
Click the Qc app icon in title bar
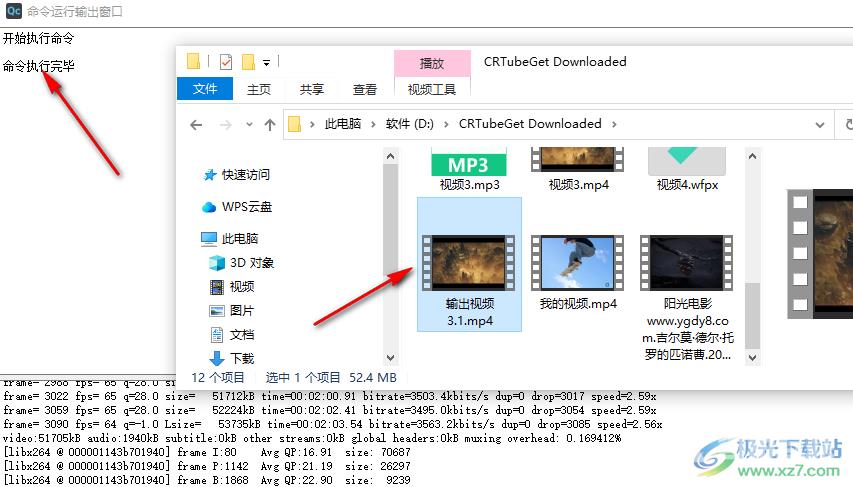click(x=13, y=11)
